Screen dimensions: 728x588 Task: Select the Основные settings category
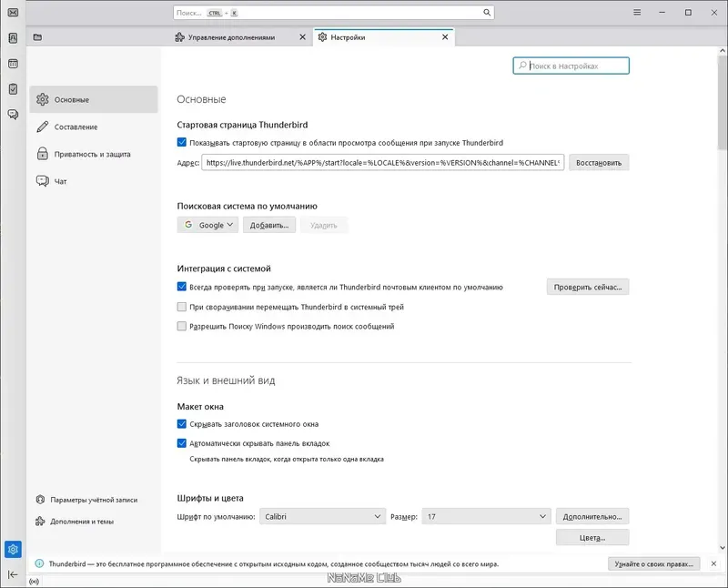pyautogui.click(x=94, y=99)
